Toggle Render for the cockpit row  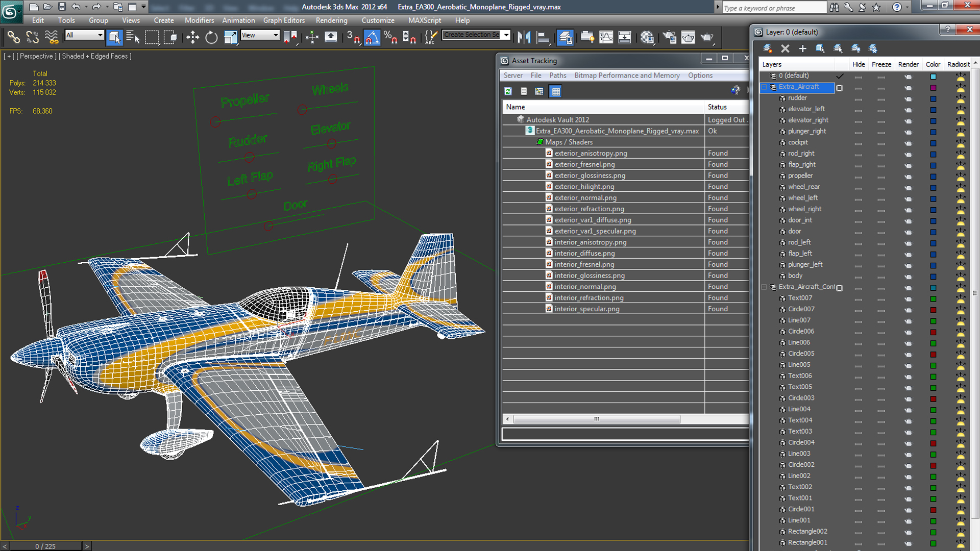[x=908, y=143]
